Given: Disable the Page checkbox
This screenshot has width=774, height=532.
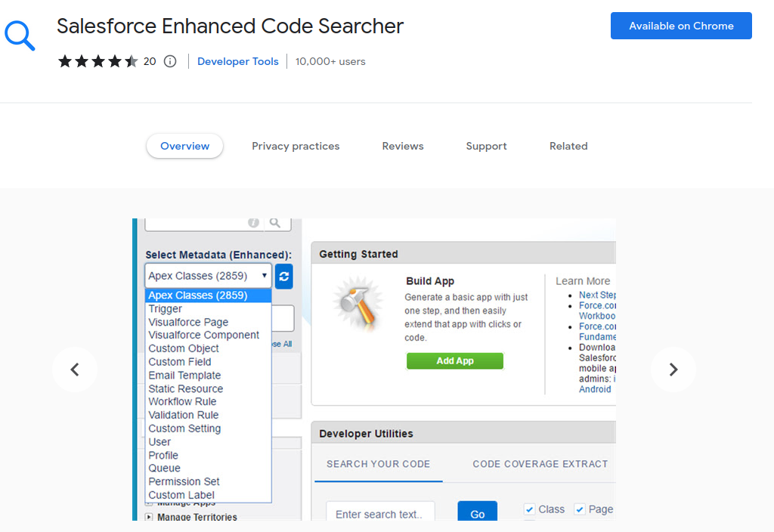Looking at the screenshot, I should 579,509.
